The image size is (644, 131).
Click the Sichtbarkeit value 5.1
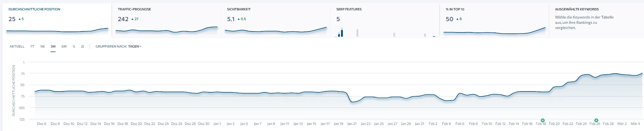click(x=231, y=19)
